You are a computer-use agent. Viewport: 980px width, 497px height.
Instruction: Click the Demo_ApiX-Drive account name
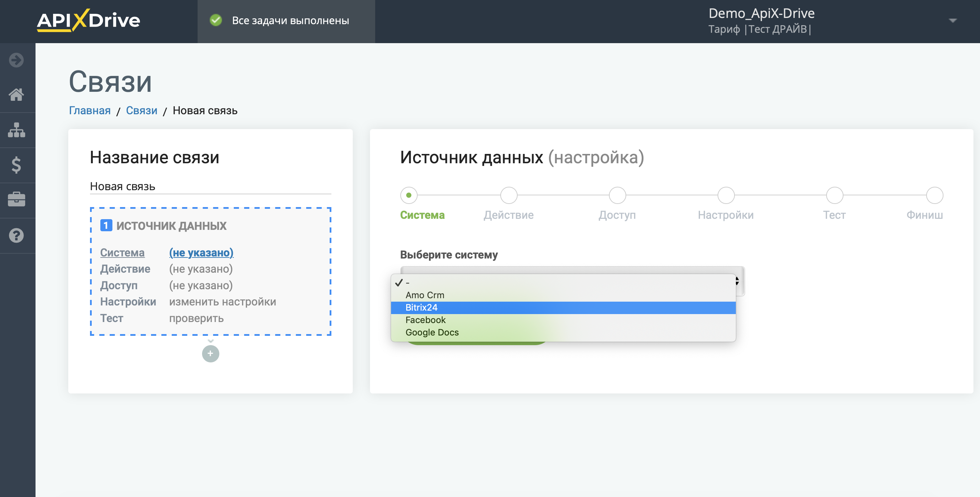(x=761, y=13)
